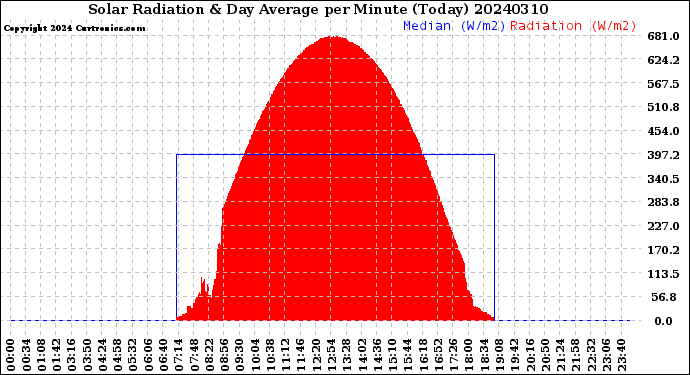Click the 681.0 y-axis value
This screenshot has height=375, width=690.
pos(663,36)
